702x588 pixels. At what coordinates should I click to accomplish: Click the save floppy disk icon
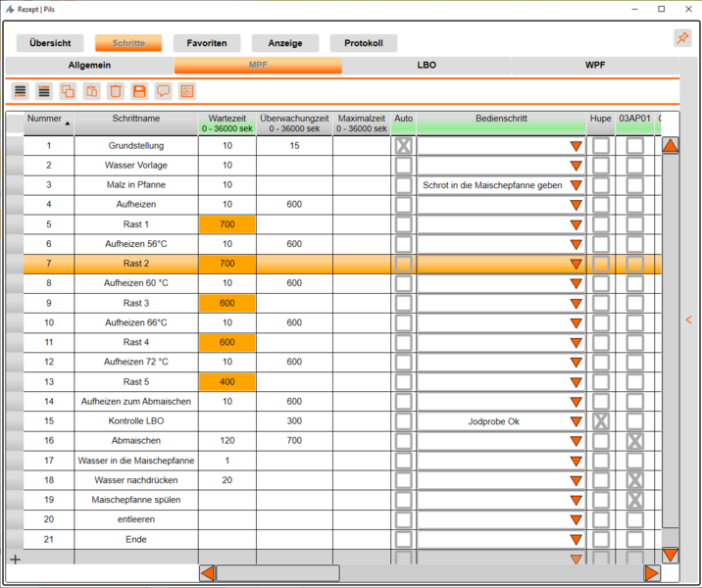coord(139,91)
